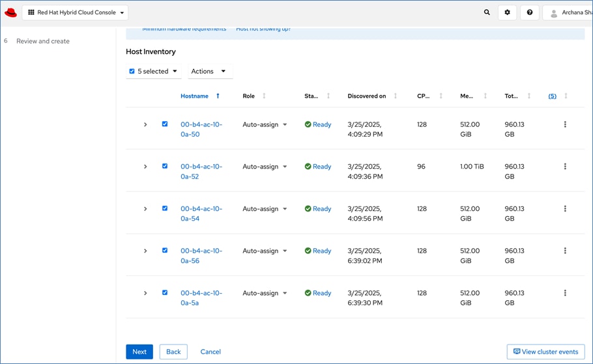The image size is (593, 364).
Task: Open View cluster events
Action: click(545, 352)
